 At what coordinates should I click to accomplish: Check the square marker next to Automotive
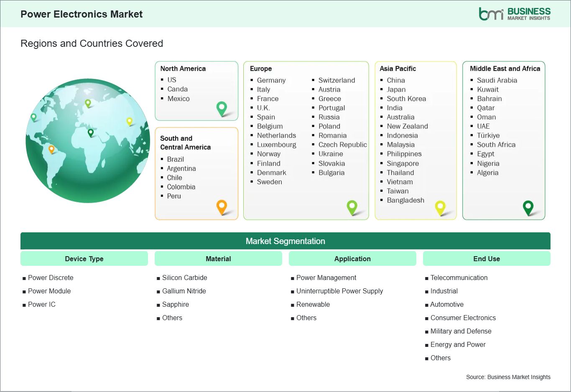pyautogui.click(x=426, y=305)
